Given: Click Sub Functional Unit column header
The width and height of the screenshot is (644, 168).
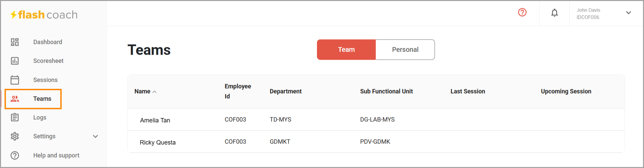Looking at the screenshot, I should (386, 91).
